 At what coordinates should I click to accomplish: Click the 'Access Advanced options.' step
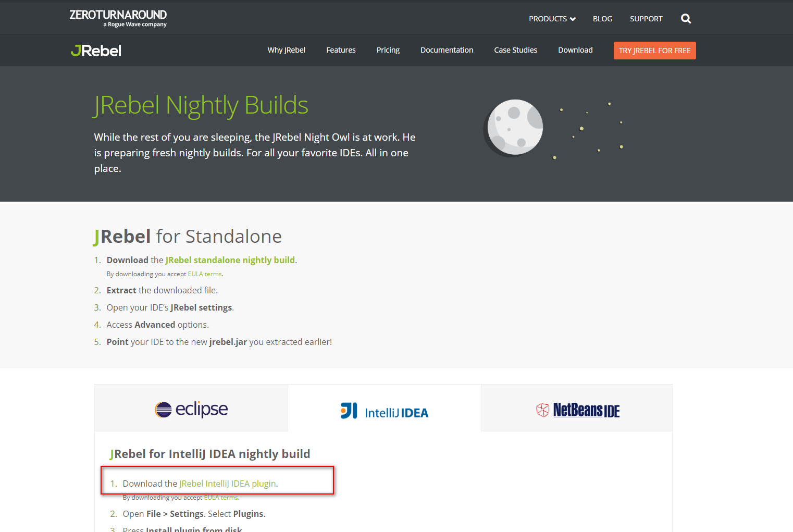tap(158, 325)
